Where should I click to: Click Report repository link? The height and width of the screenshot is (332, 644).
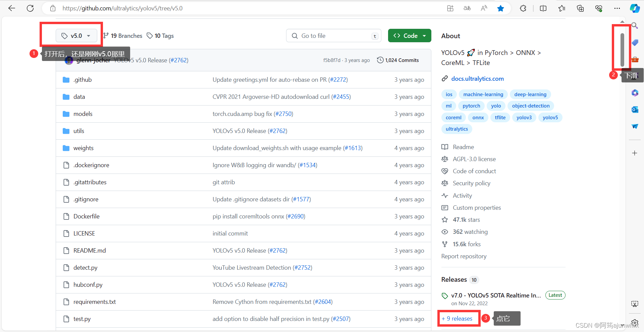(x=464, y=256)
